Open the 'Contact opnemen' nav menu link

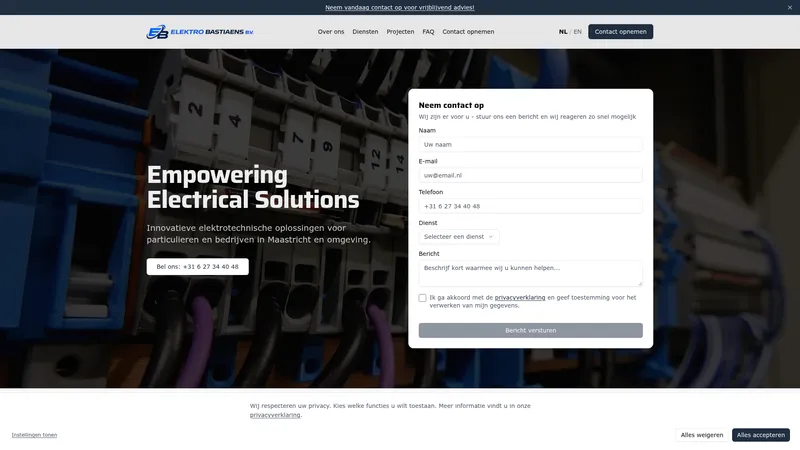pyautogui.click(x=468, y=32)
